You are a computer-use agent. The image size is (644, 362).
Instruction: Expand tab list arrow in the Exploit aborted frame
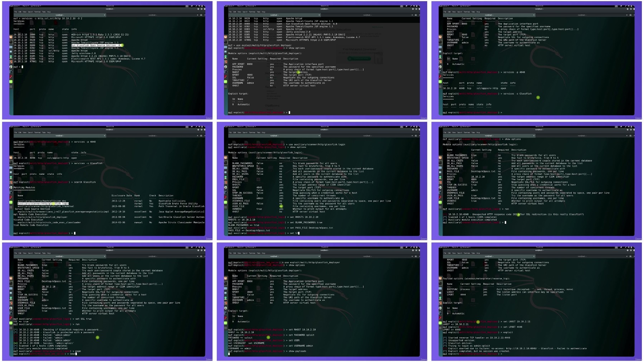coord(633,256)
